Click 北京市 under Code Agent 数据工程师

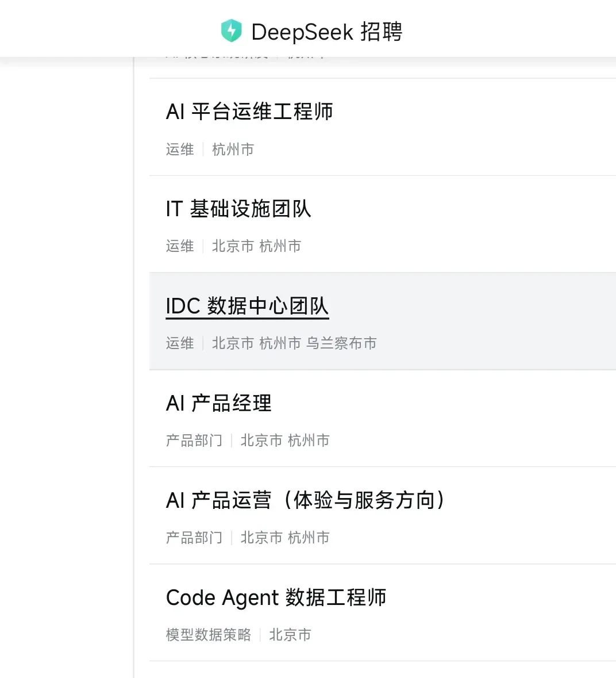[290, 635]
